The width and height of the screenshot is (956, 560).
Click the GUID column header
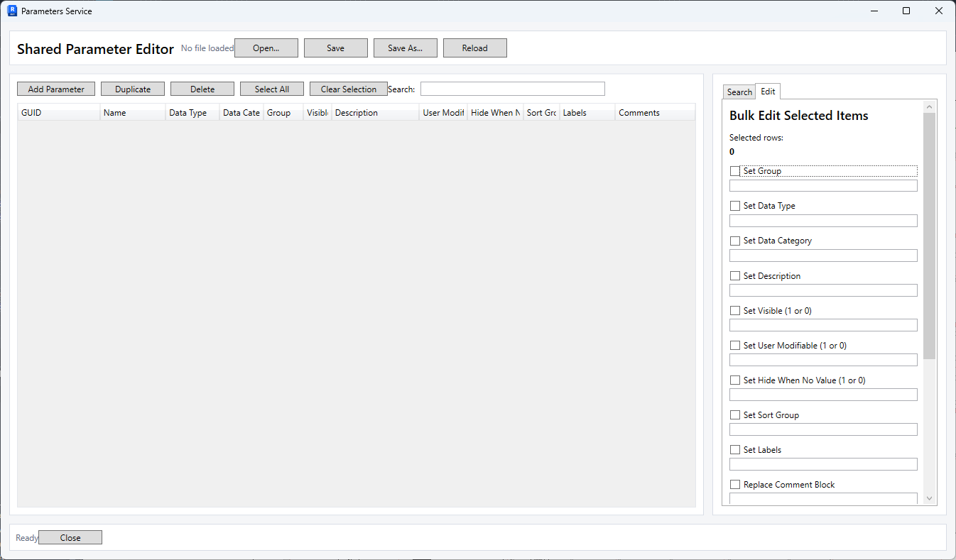pyautogui.click(x=59, y=113)
